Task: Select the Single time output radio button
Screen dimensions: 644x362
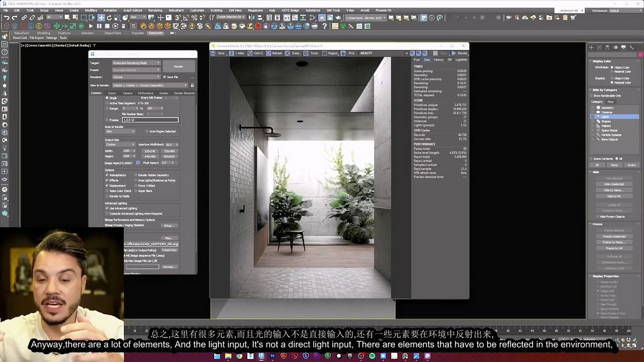Action: pos(107,98)
